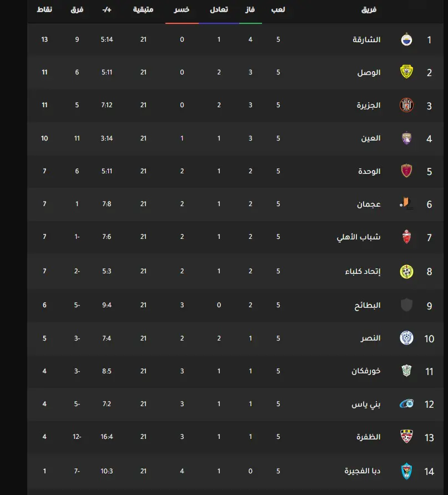
Task: Sort by فاز wins column header
Action: pos(250,9)
